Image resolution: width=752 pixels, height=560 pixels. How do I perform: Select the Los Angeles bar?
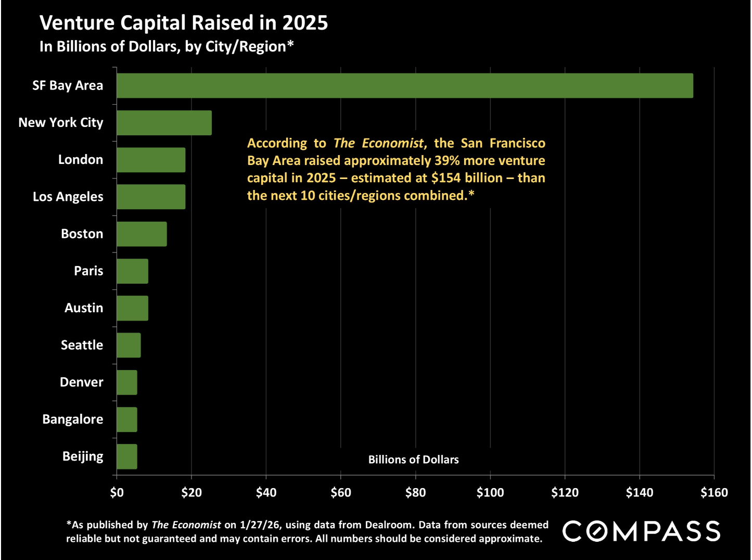[151, 197]
